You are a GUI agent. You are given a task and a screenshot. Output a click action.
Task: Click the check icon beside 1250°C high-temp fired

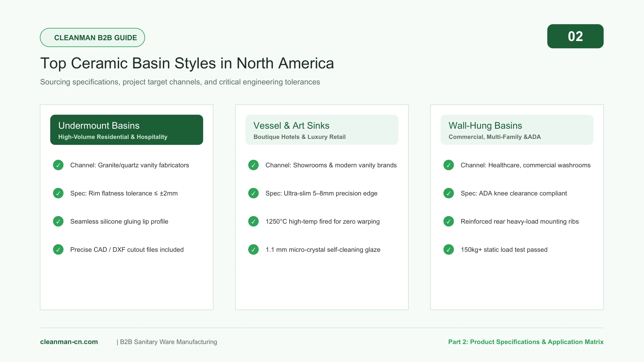coord(253,221)
